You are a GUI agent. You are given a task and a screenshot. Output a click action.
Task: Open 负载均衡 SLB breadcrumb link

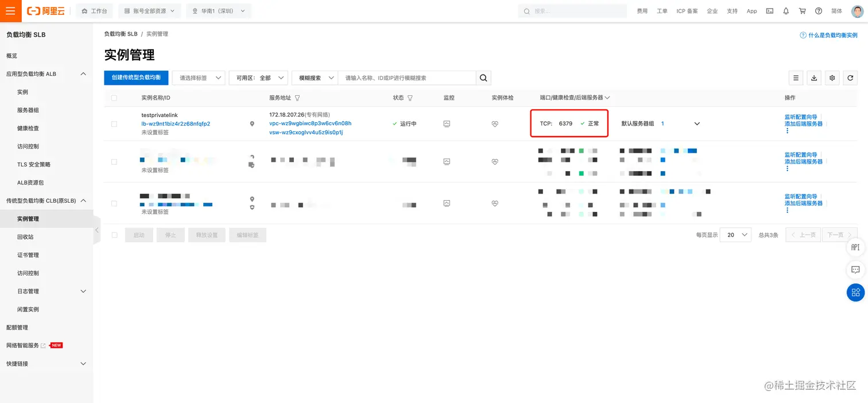(x=121, y=34)
